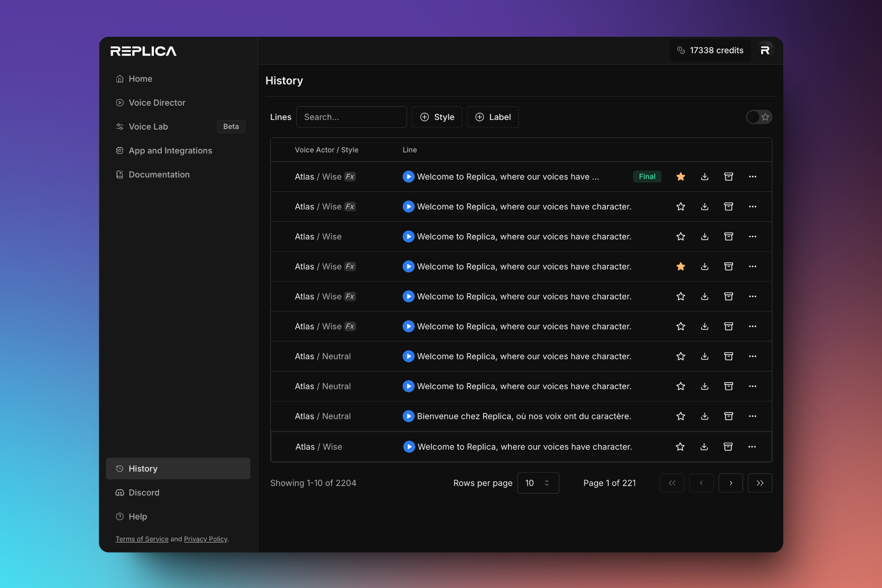882x588 pixels.
Task: Open App and Integrations
Action: tap(178, 151)
